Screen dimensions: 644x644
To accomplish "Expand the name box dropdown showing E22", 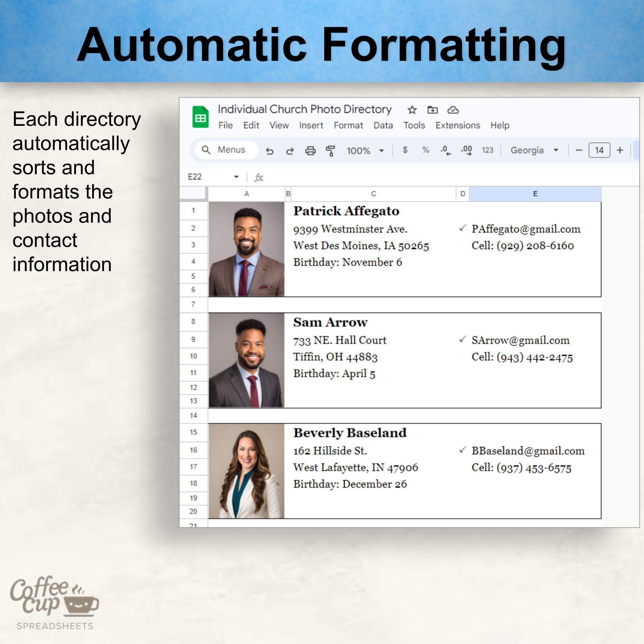I will pyautogui.click(x=236, y=177).
